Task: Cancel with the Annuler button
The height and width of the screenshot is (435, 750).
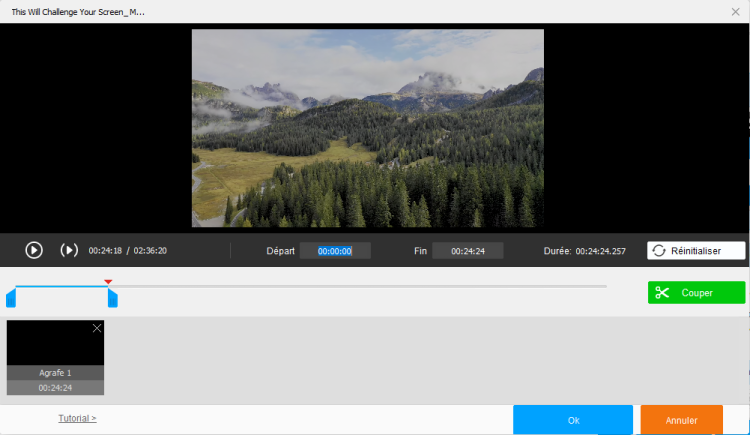Action: (x=682, y=420)
